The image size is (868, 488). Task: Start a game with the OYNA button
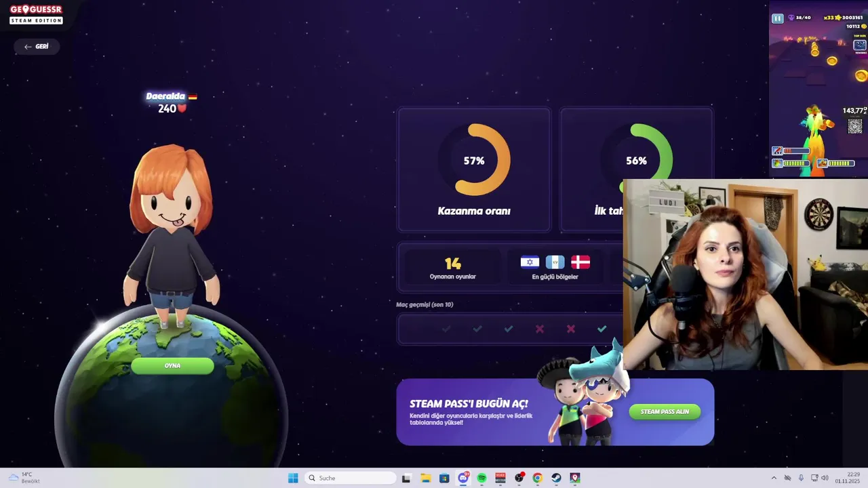click(172, 366)
